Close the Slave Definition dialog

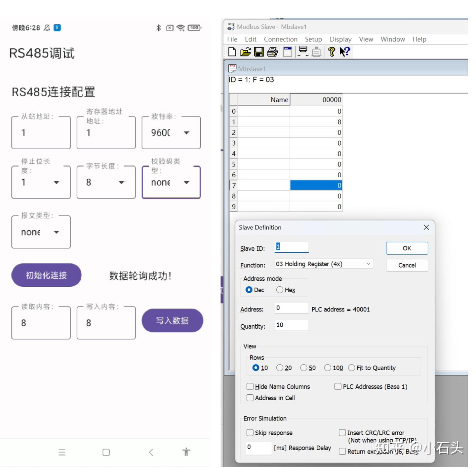tap(426, 227)
